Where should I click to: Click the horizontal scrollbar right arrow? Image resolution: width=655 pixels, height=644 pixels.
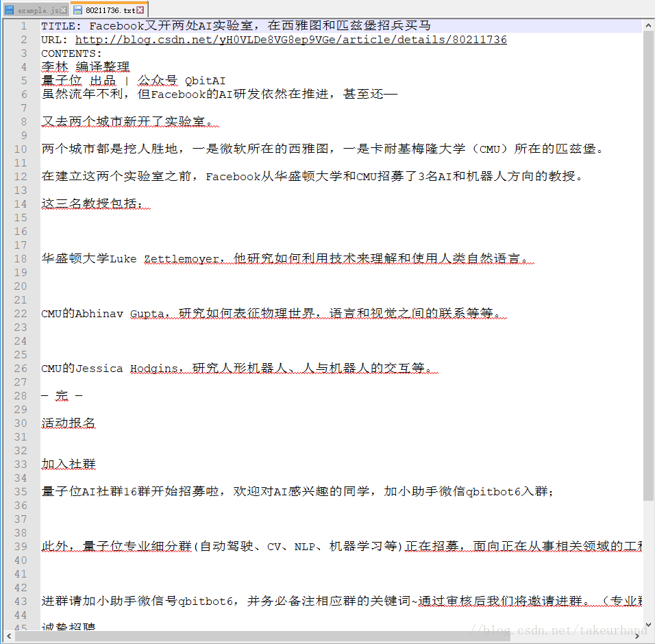(637, 636)
